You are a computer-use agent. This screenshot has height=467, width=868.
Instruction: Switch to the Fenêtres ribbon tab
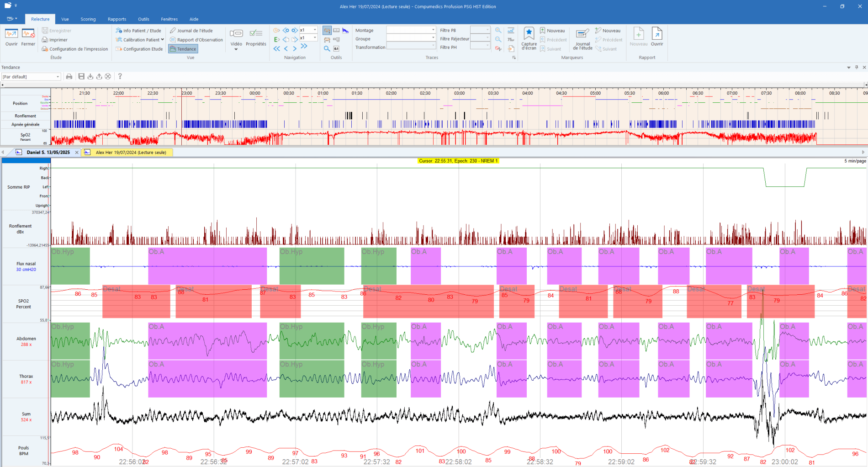(169, 19)
